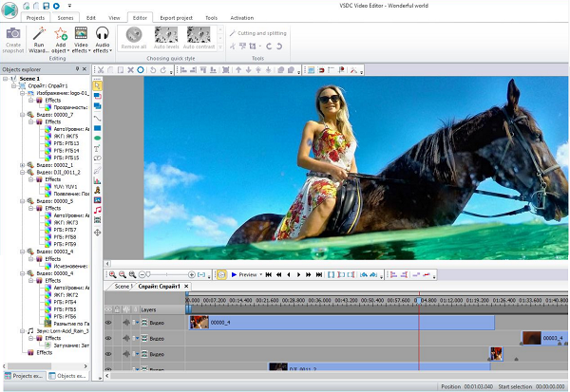The width and height of the screenshot is (570, 392).
Task: Choose the rectangle shape tool
Action: pos(97,128)
